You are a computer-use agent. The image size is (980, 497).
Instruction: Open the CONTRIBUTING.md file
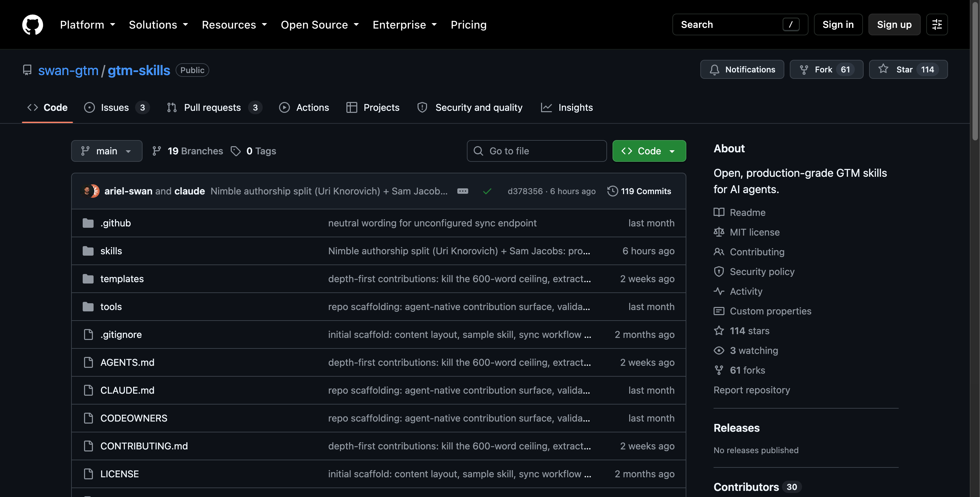(144, 446)
